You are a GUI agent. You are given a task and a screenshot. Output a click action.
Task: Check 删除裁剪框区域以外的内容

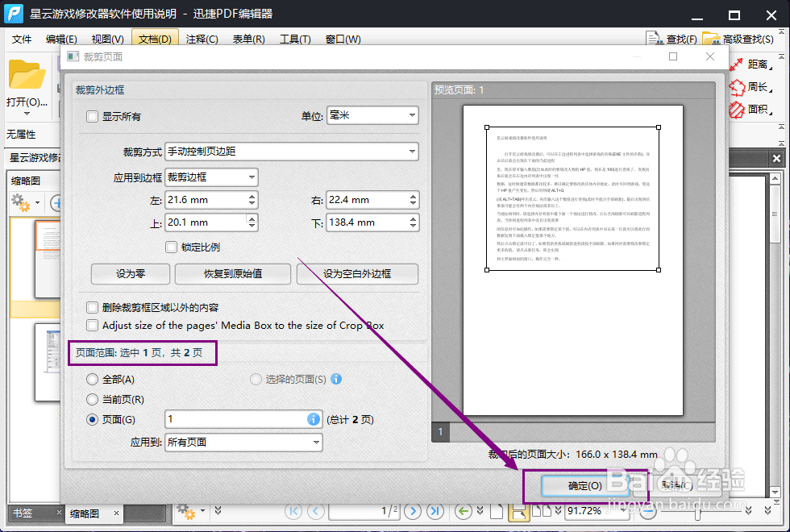92,307
